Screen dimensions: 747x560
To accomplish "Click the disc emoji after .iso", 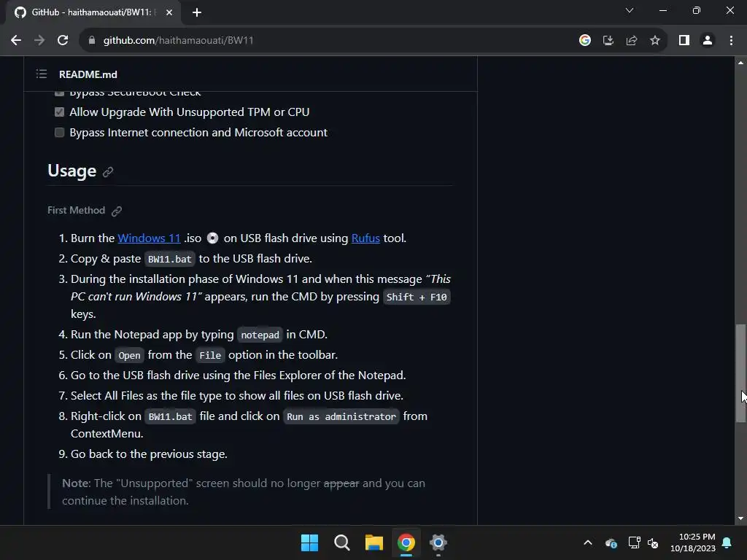I will click(x=212, y=238).
